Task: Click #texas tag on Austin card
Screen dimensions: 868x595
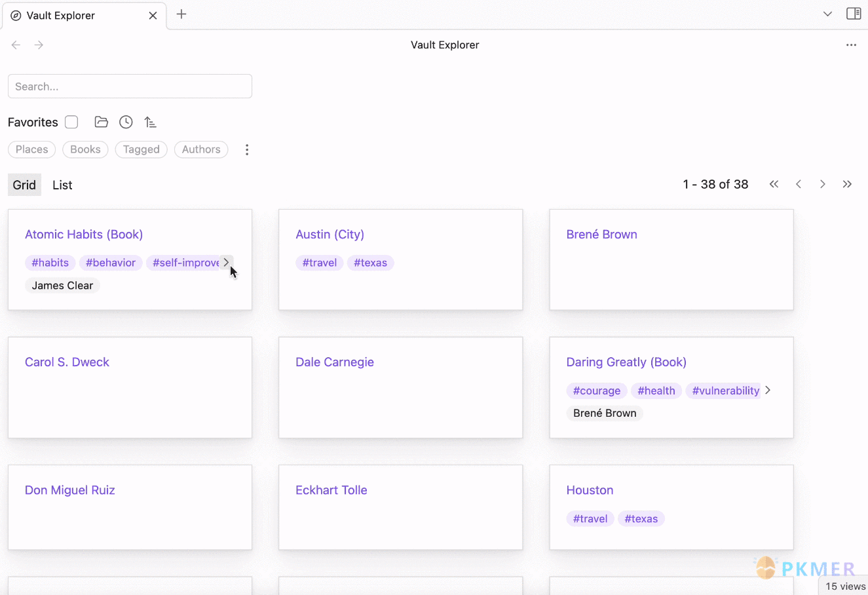Action: tap(370, 263)
